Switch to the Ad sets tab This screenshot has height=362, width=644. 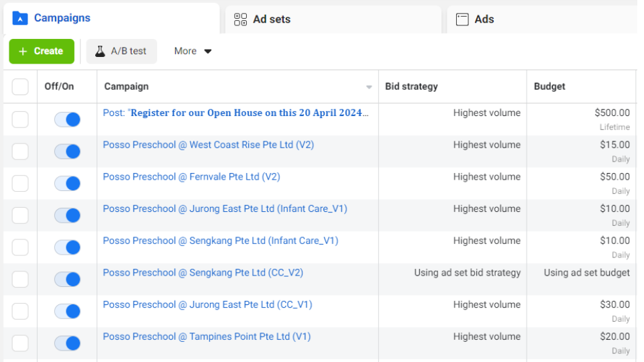tap(333, 19)
